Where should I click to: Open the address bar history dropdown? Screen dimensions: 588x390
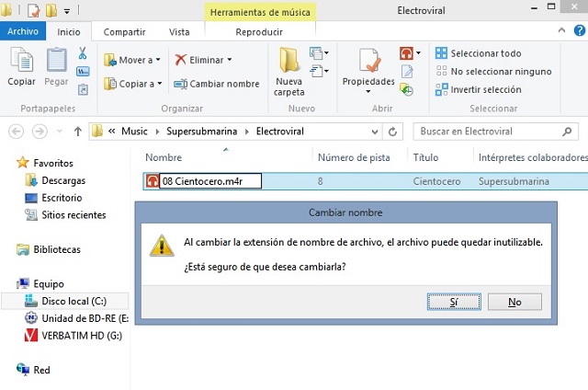374,132
